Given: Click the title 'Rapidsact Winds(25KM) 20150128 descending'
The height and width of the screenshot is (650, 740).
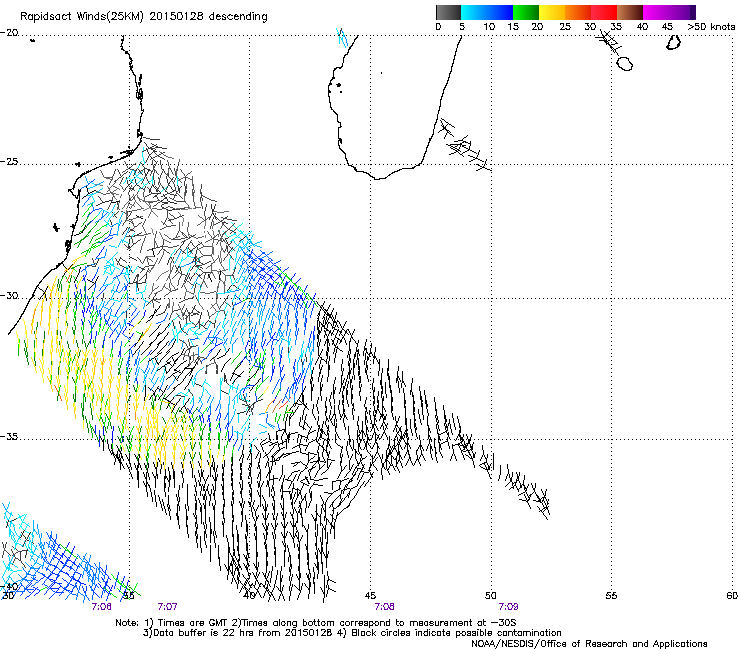Looking at the screenshot, I should 143,17.
